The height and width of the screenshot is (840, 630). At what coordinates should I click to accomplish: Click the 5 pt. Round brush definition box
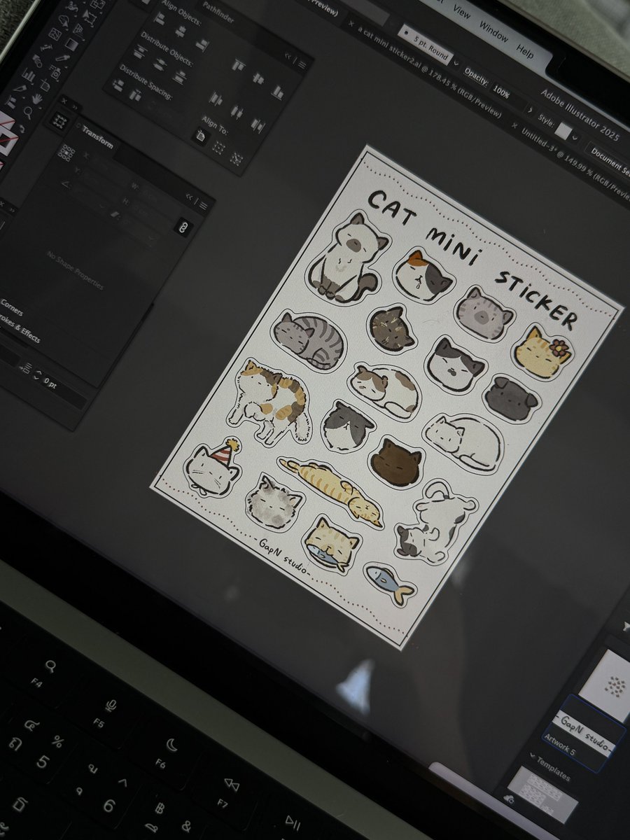pyautogui.click(x=425, y=45)
